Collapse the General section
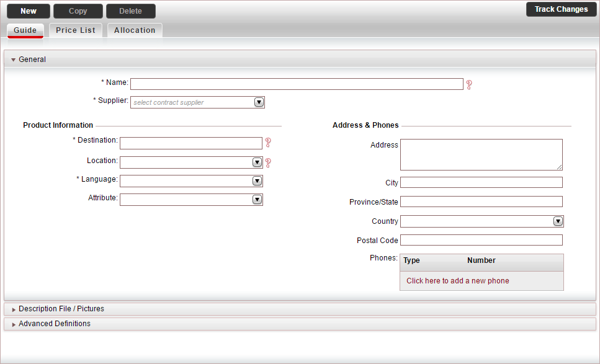 click(14, 60)
